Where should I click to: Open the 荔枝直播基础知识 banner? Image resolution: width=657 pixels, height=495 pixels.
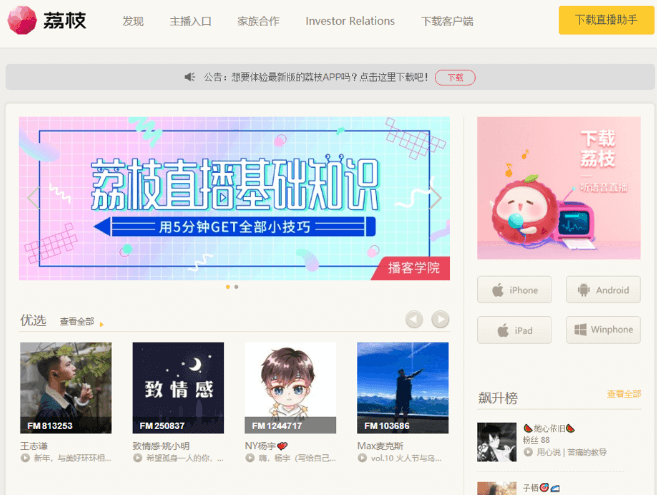234,198
